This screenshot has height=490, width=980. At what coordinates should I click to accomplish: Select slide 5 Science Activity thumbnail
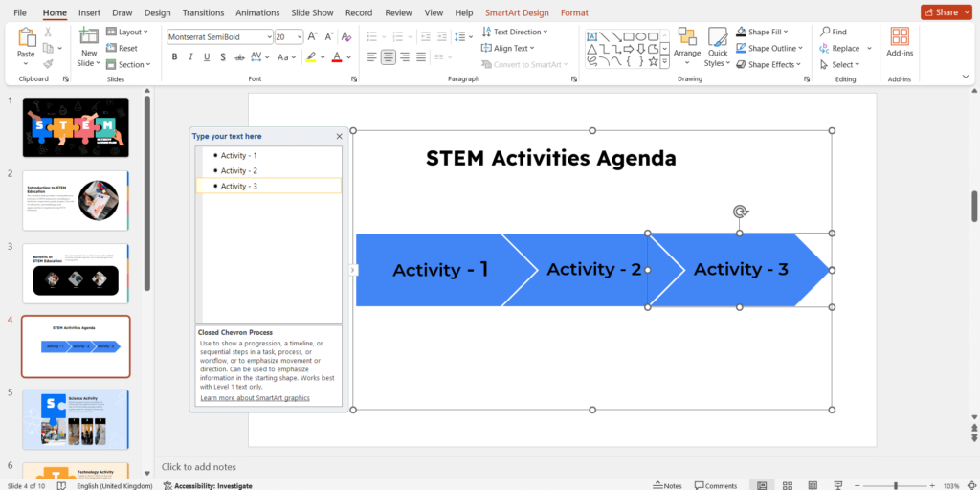[x=75, y=419]
